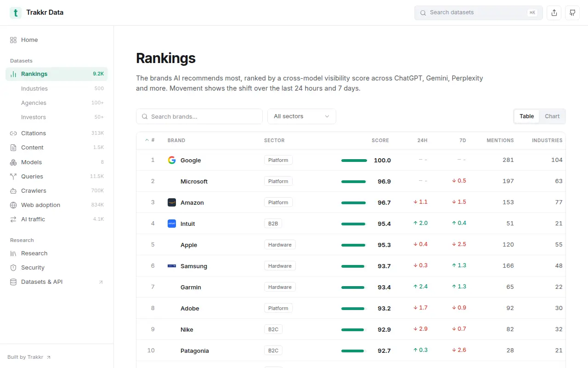
Task: Click the Hardware tag in Apple's row
Action: point(280,245)
